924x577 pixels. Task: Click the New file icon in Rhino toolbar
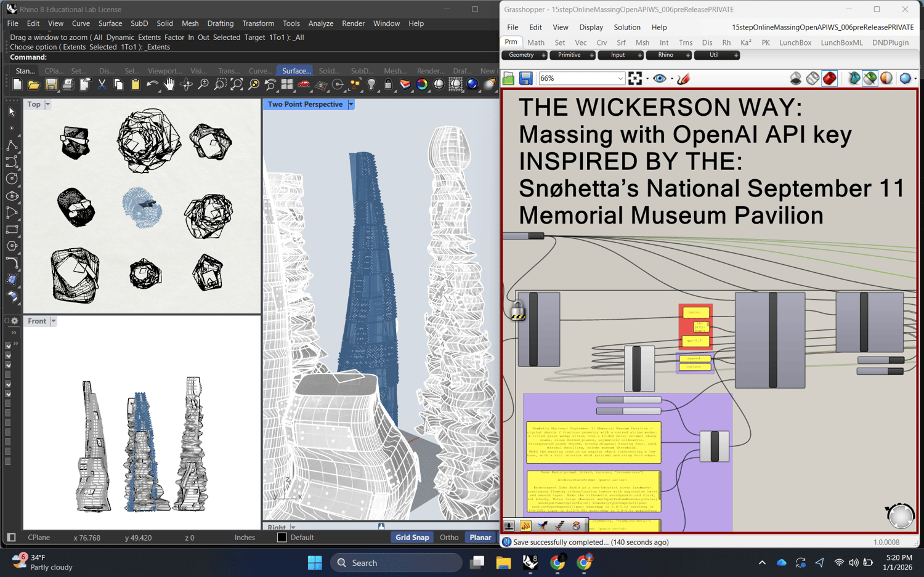(17, 85)
